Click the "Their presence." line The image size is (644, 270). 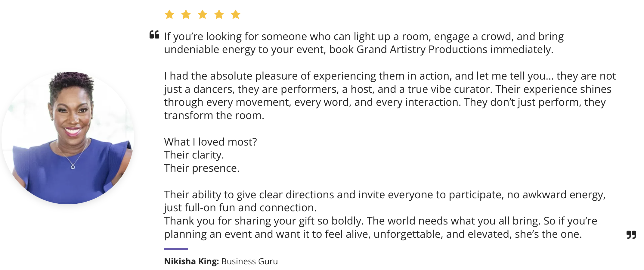[202, 168]
